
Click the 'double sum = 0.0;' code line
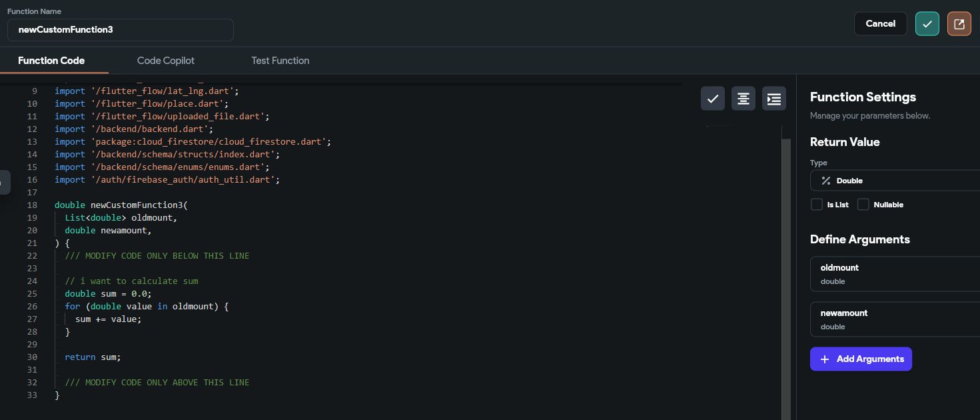(x=109, y=293)
